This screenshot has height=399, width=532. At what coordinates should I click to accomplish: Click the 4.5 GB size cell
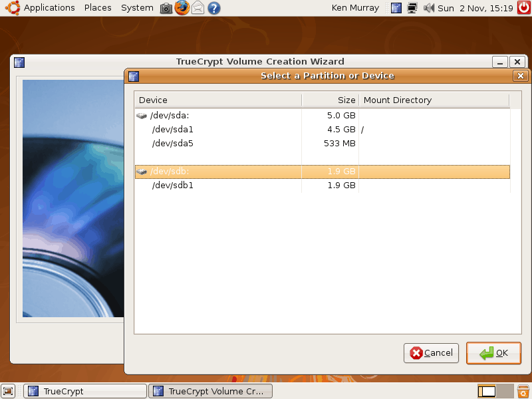[x=341, y=129]
